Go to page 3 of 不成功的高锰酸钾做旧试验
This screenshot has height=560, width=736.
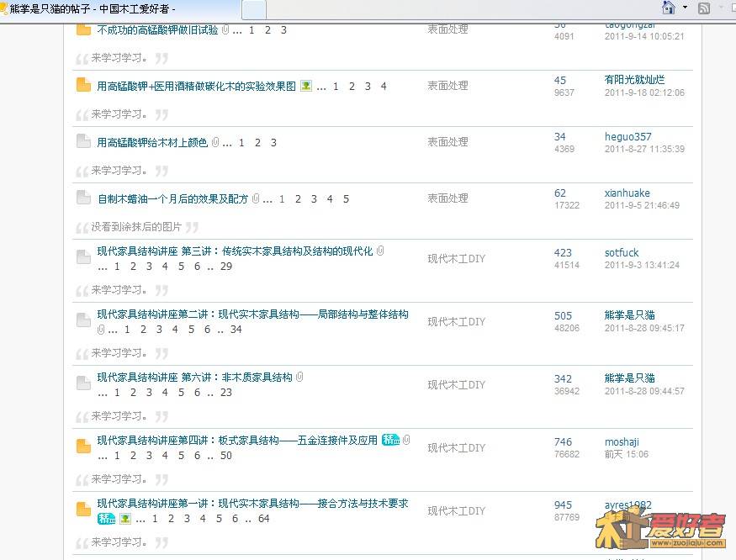point(283,30)
